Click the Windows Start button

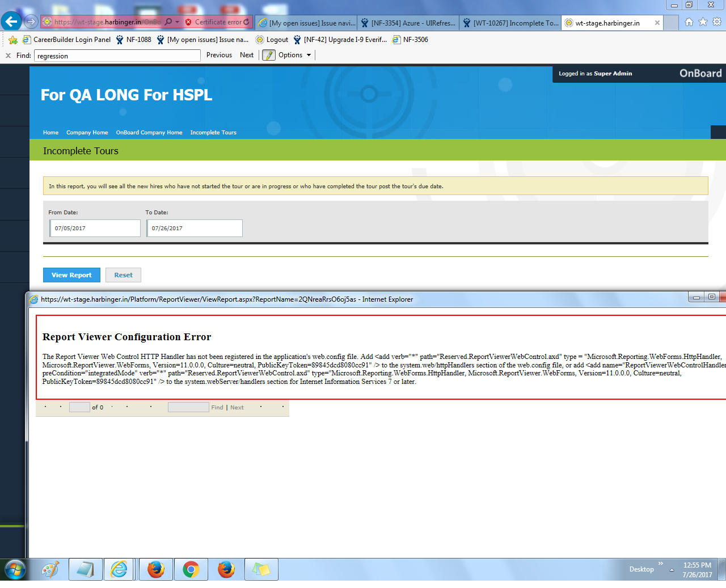tap(15, 569)
